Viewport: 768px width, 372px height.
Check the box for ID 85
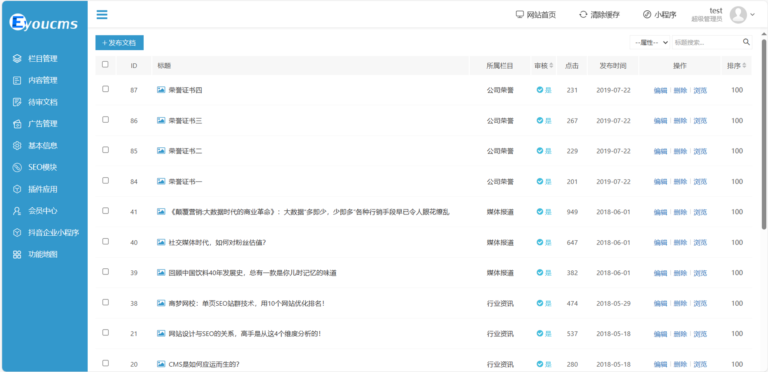[105, 150]
